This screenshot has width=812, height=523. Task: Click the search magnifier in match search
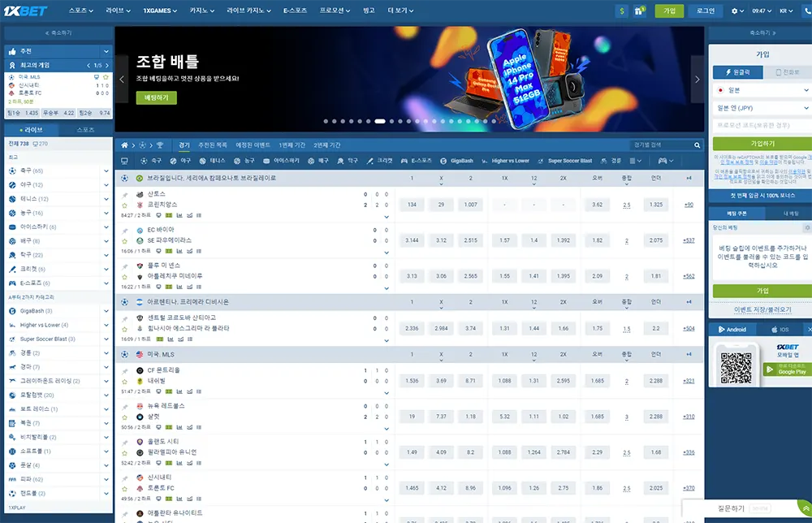[697, 145]
